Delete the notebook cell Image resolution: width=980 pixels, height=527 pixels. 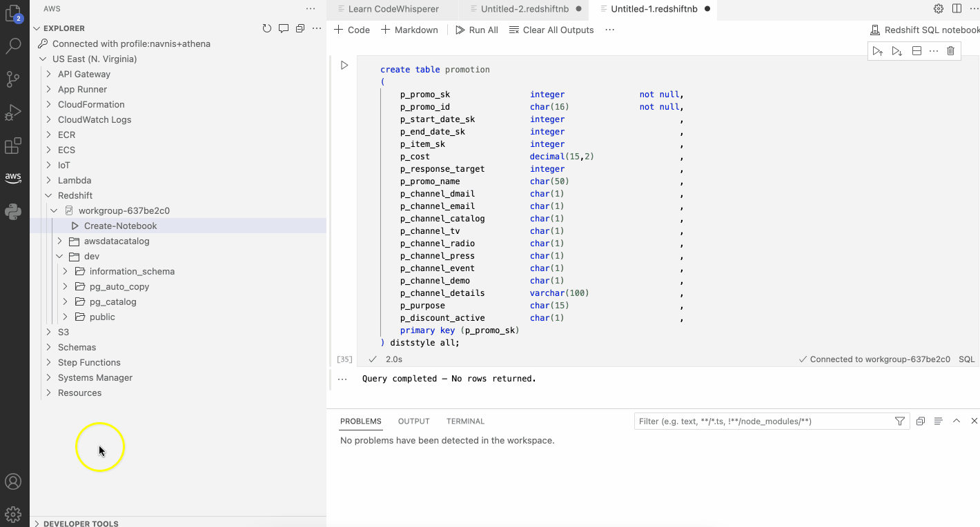[950, 51]
